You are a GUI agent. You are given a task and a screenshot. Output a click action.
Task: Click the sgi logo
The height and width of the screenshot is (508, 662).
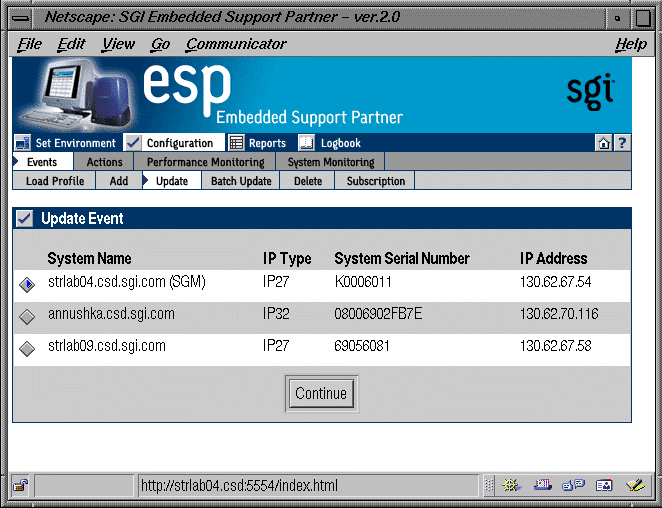pyautogui.click(x=590, y=92)
